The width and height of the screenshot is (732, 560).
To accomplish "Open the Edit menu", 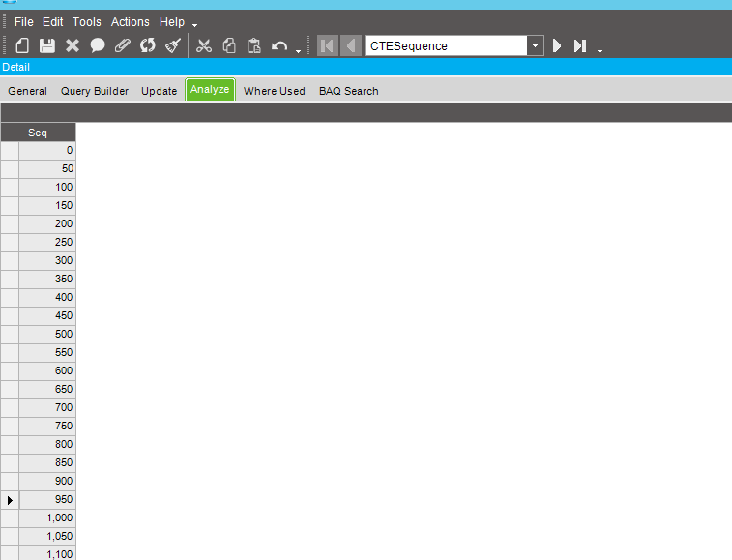I will 53,22.
